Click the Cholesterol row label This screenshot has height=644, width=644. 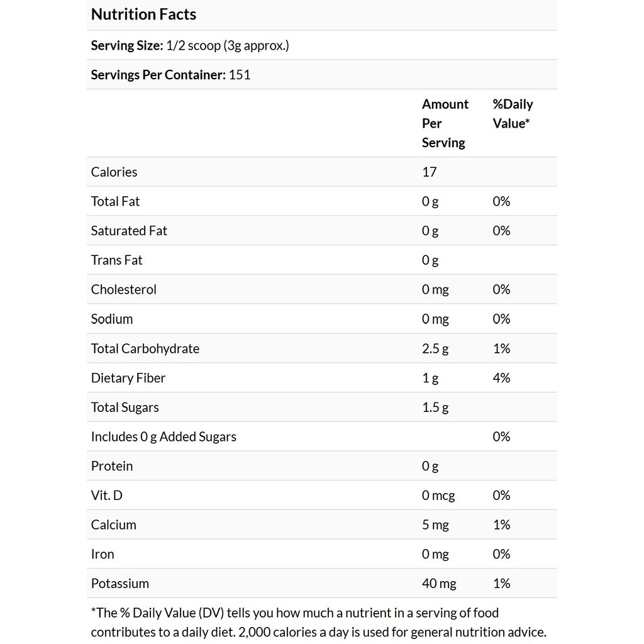coord(123,289)
